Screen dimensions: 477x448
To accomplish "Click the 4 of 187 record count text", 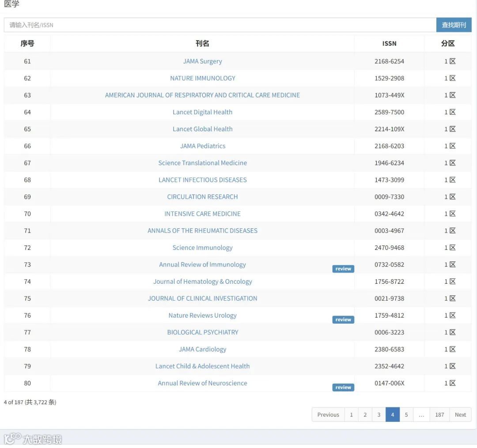I will pyautogui.click(x=30, y=402).
